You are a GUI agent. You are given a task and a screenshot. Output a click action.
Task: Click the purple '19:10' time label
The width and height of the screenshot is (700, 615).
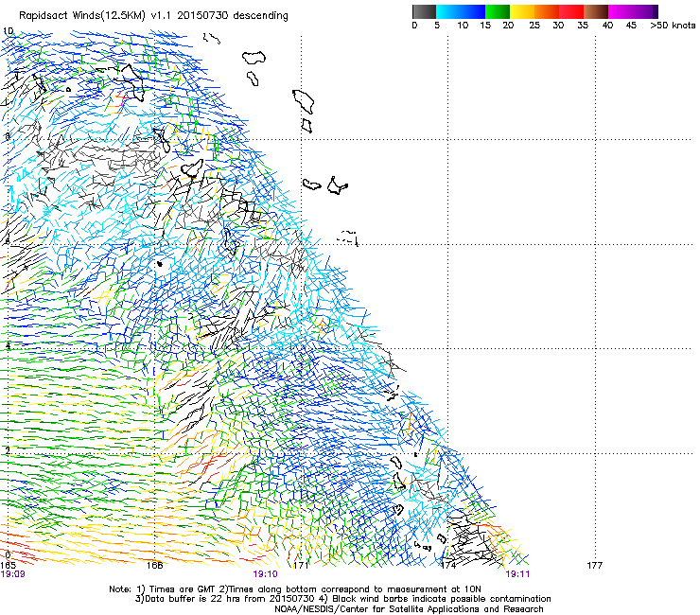[265, 574]
